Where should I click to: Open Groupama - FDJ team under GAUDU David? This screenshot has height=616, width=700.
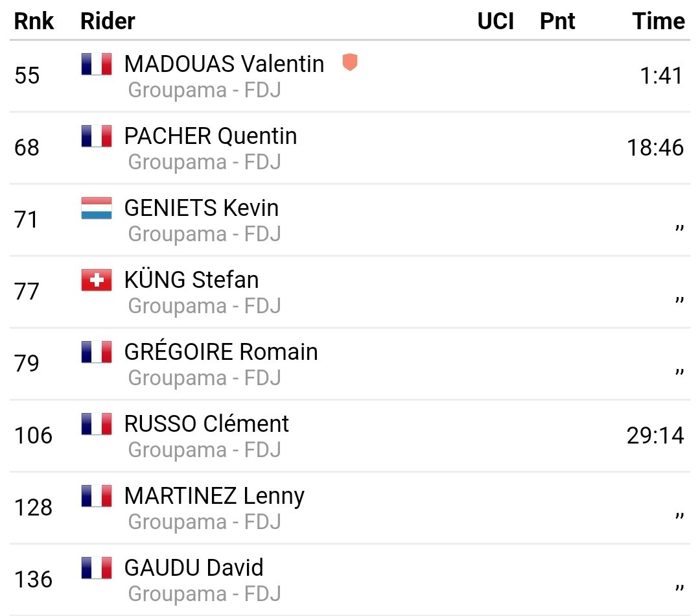[x=204, y=594]
